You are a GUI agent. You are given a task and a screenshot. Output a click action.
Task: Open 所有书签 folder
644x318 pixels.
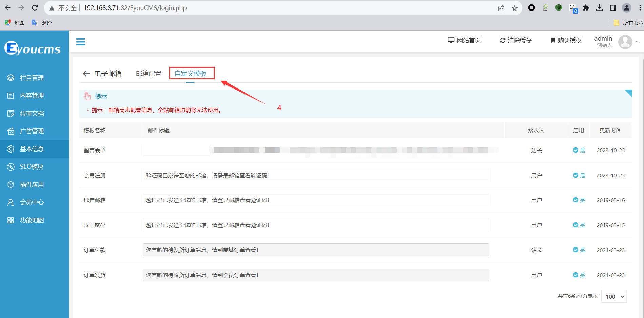(628, 23)
